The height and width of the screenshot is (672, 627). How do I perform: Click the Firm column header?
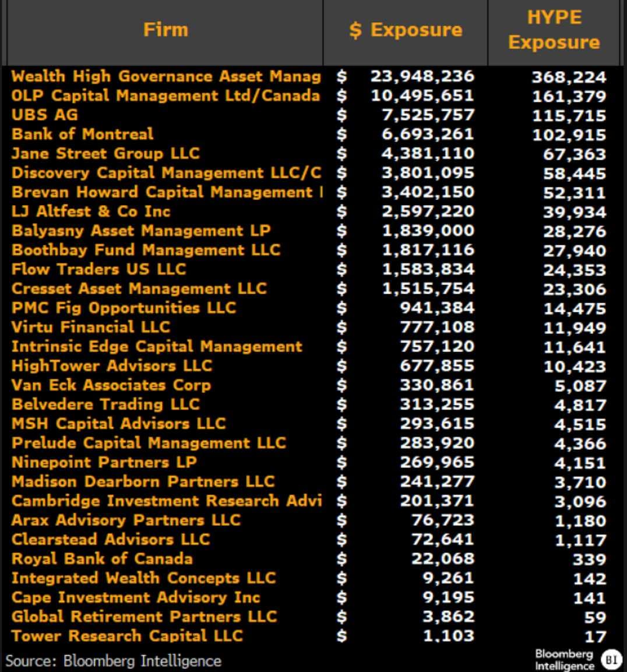click(x=165, y=30)
